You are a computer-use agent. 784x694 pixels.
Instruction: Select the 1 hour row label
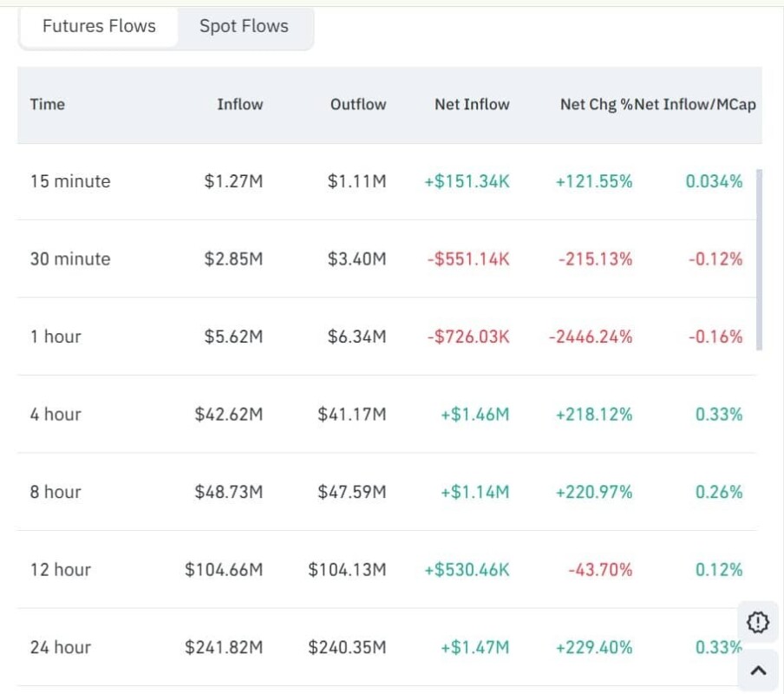pyautogui.click(x=56, y=337)
